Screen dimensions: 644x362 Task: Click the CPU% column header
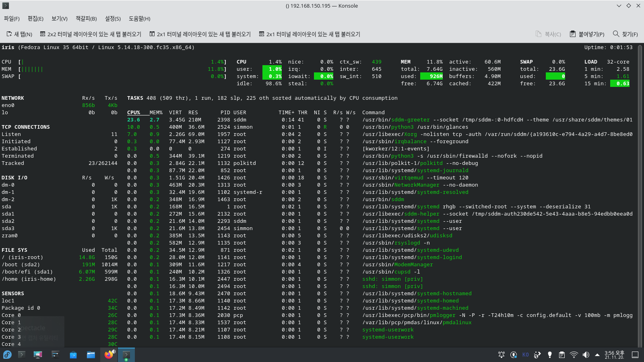point(134,113)
